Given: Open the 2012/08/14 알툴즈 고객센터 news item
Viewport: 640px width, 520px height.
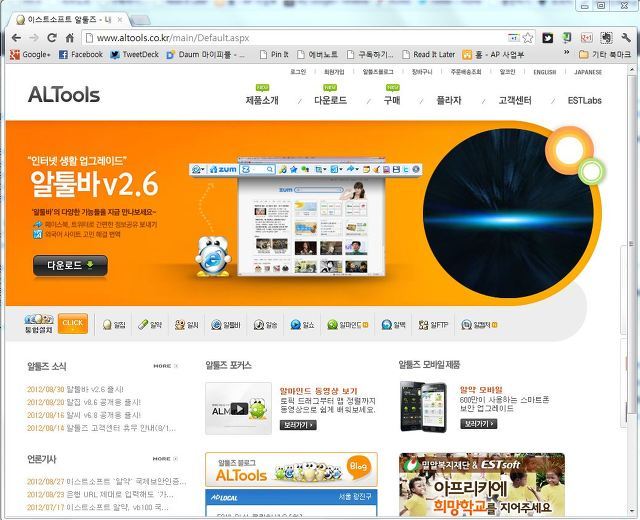Looking at the screenshot, I should pyautogui.click(x=101, y=428).
